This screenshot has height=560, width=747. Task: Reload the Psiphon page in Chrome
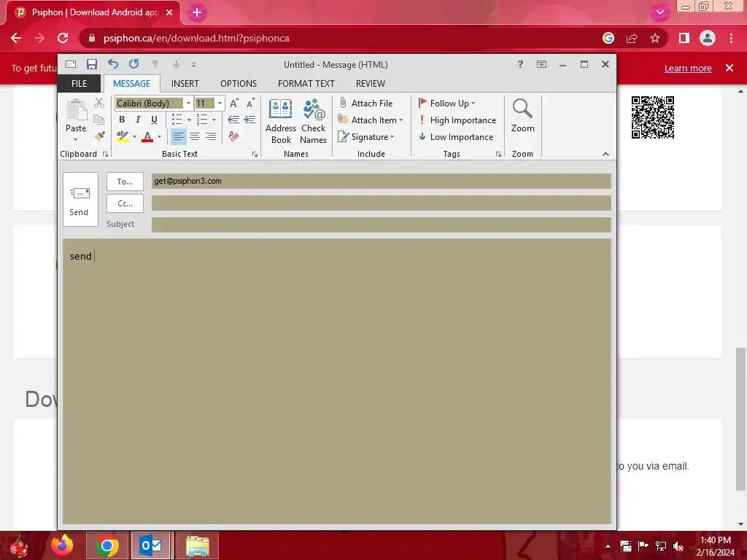pos(63,38)
